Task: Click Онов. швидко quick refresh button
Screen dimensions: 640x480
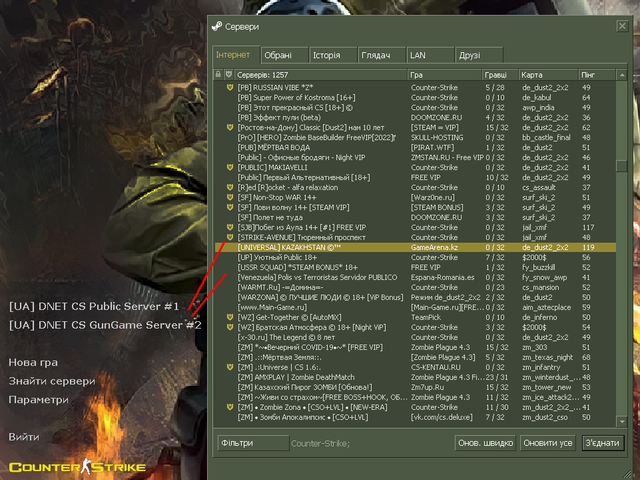Action: click(x=485, y=443)
